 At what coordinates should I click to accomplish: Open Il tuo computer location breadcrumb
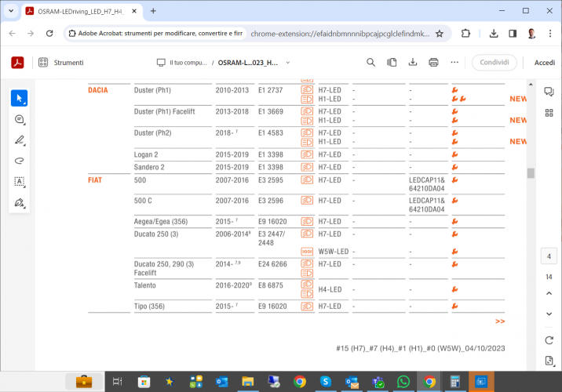(182, 63)
